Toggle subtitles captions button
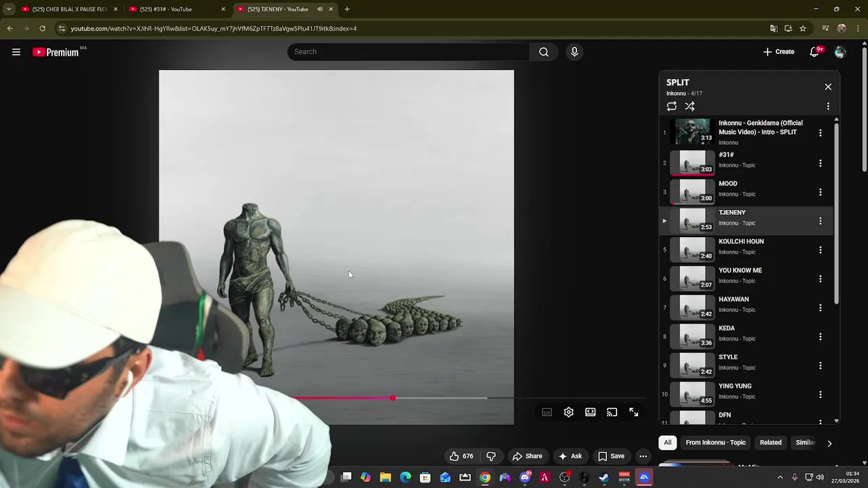The image size is (868, 488). [x=547, y=412]
